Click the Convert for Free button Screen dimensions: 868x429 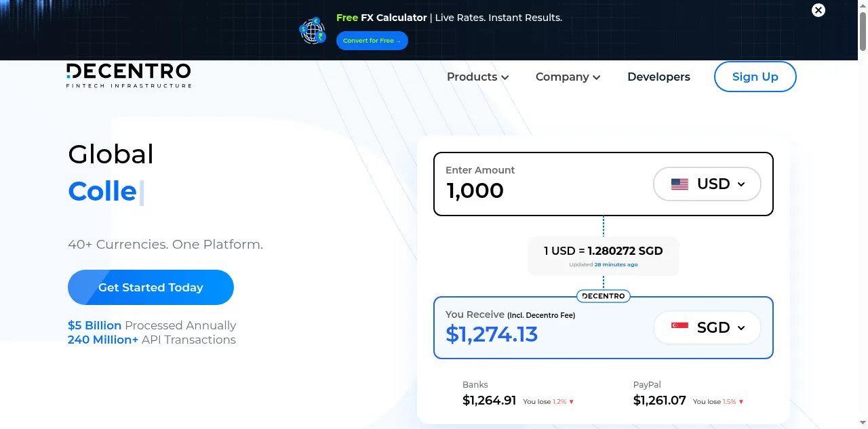pyautogui.click(x=372, y=41)
